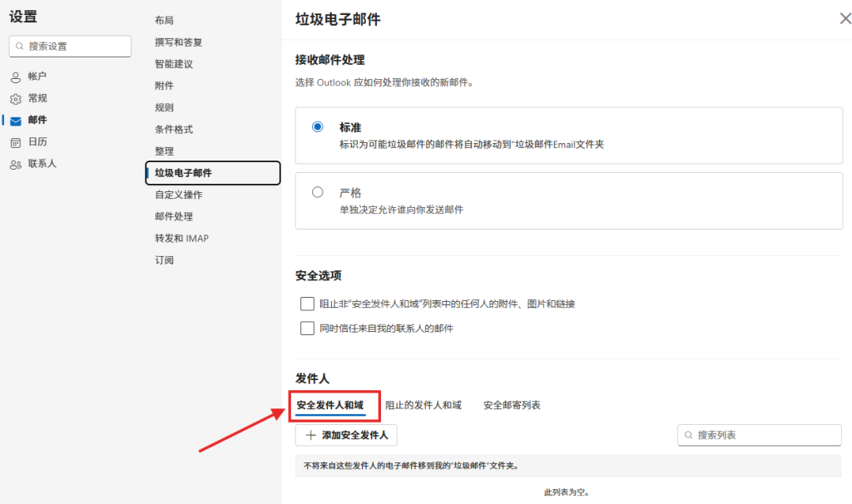Select the 标准 radio option
This screenshot has width=852, height=504.
coord(317,127)
